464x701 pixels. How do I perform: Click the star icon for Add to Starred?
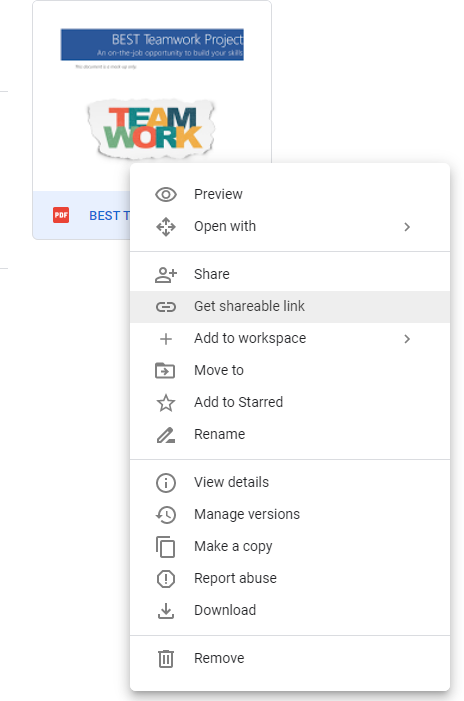click(166, 403)
